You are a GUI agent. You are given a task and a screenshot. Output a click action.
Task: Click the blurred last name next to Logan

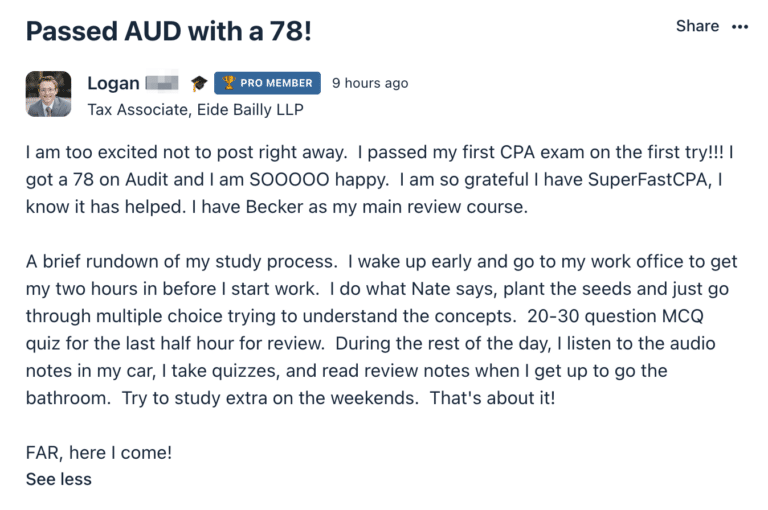pos(162,83)
